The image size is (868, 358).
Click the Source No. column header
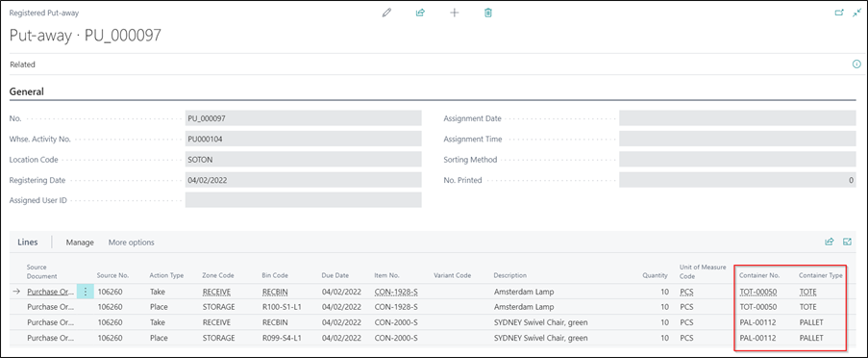click(x=112, y=275)
